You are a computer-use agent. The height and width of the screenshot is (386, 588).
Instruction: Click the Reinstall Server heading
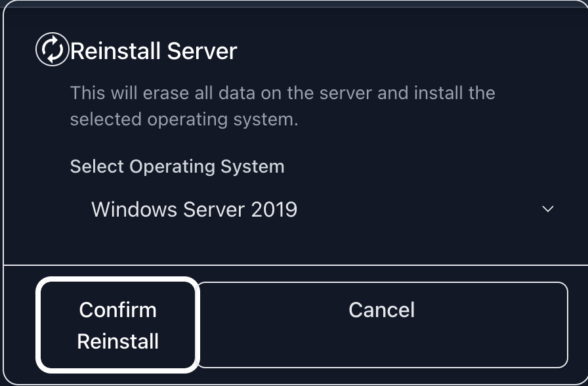(154, 51)
